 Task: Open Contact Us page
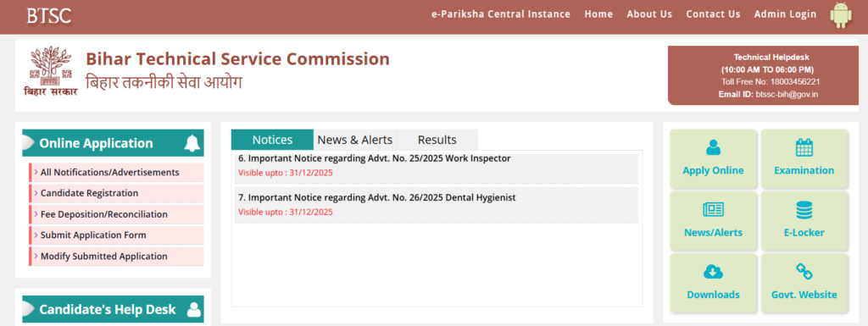pyautogui.click(x=713, y=14)
